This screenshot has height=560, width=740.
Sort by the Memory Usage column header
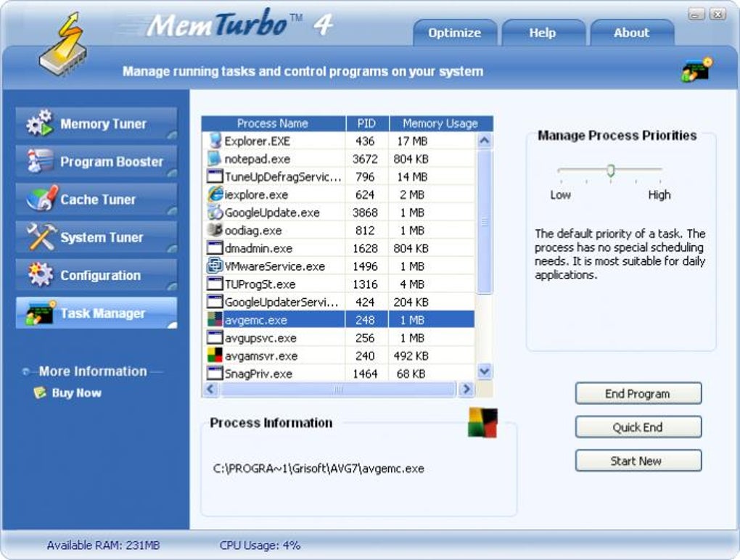(x=440, y=123)
